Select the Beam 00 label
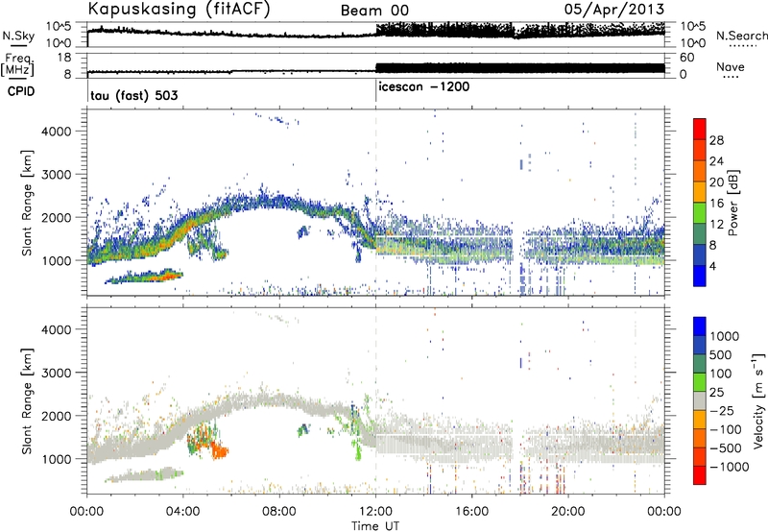Viewport: 768px width, 532px height. [374, 11]
